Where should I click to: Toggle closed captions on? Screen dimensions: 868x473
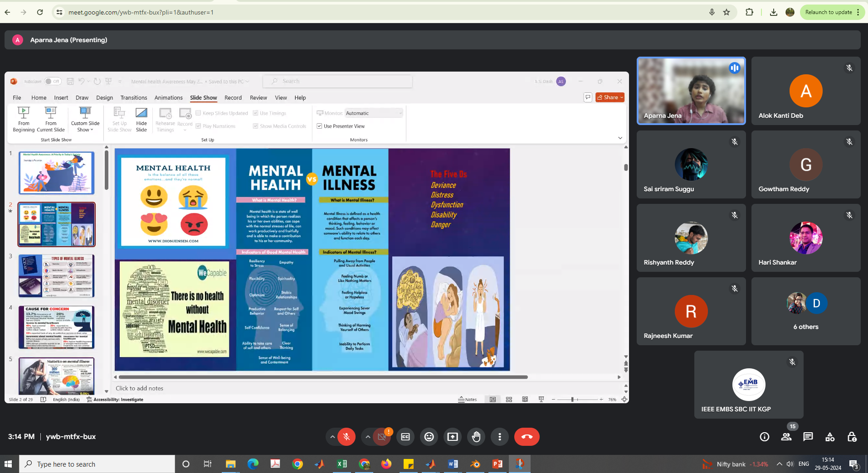click(405, 437)
